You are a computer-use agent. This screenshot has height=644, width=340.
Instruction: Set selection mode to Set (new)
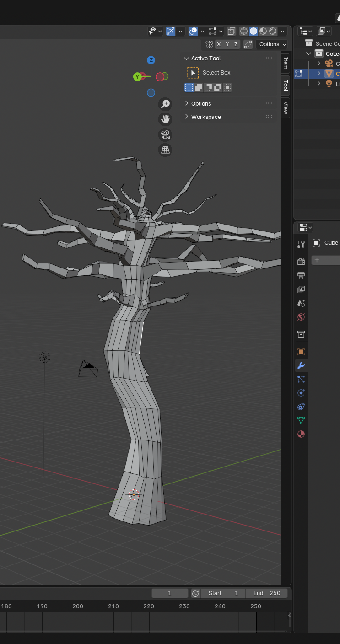tap(189, 87)
